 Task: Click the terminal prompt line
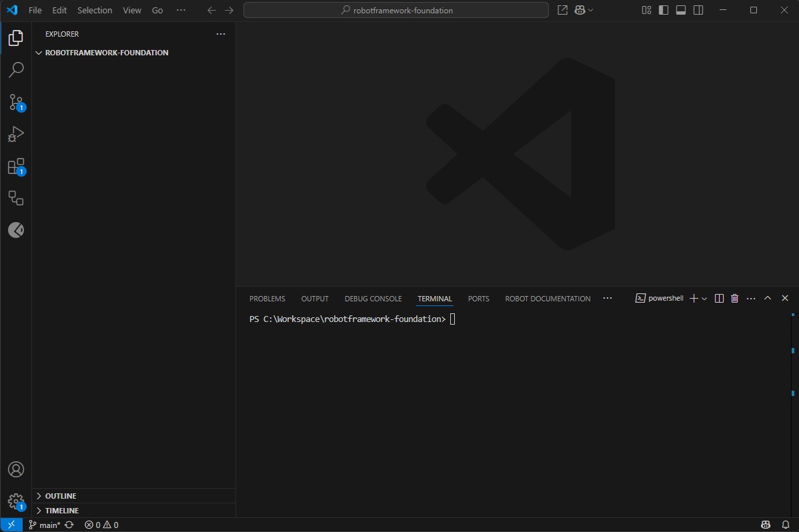(352, 319)
